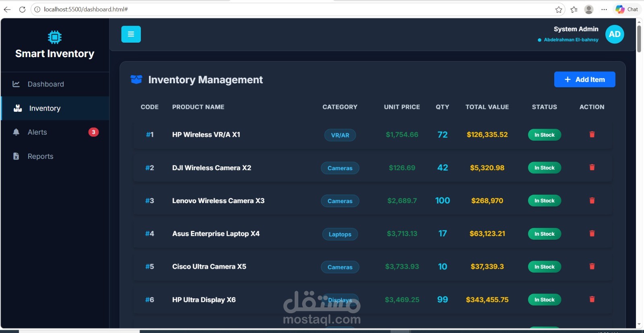
Task: Click the Add Item button
Action: pos(584,79)
